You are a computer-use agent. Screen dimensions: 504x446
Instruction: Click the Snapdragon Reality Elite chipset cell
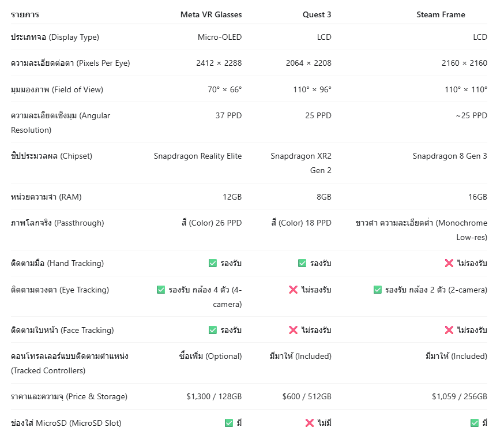coord(198,156)
